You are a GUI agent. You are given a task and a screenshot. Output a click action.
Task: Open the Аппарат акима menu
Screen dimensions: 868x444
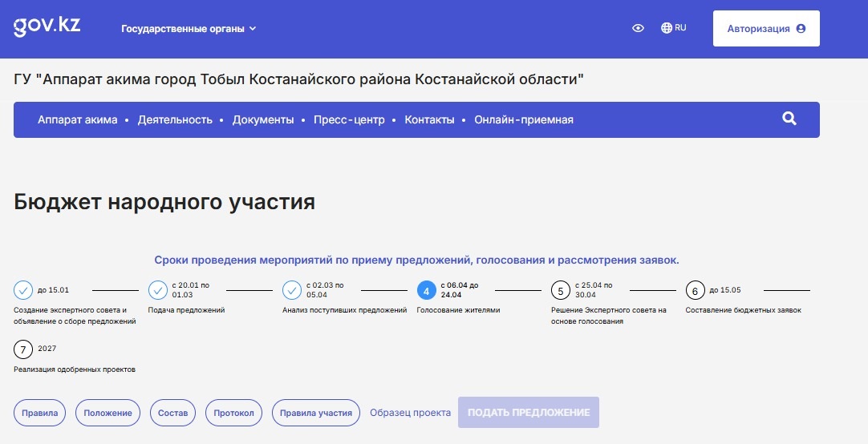click(77, 120)
